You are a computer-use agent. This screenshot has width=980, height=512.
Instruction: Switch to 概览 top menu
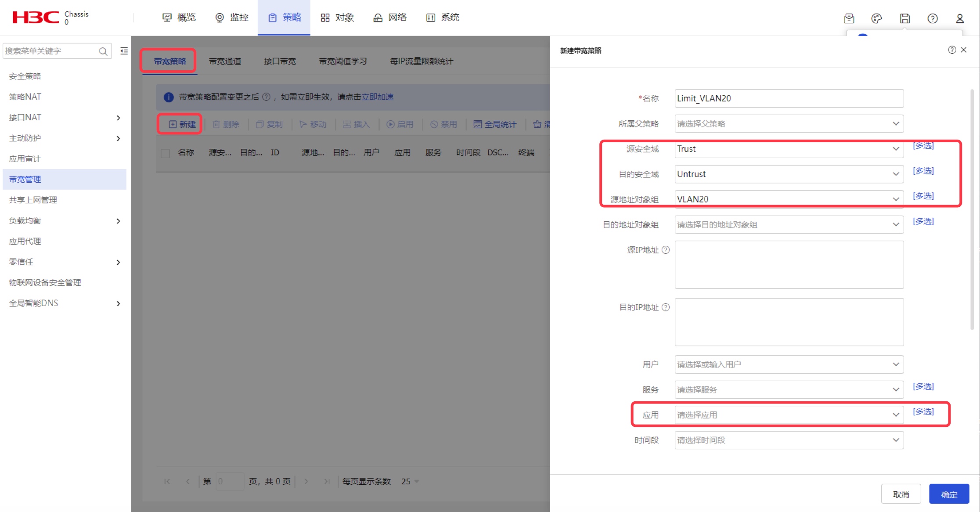pos(179,18)
